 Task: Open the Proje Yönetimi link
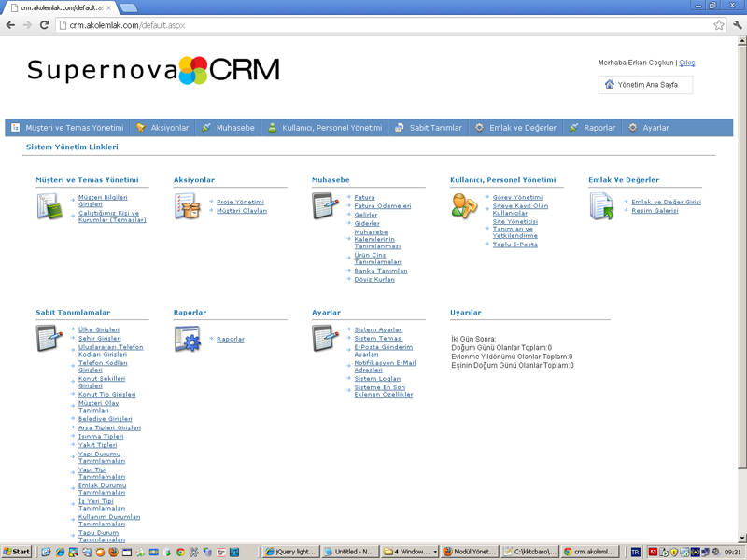tap(240, 202)
